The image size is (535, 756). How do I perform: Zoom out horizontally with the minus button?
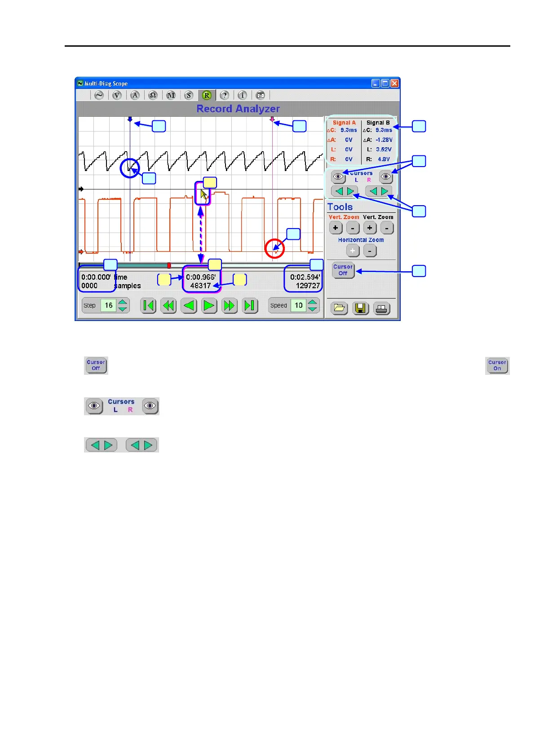370,251
